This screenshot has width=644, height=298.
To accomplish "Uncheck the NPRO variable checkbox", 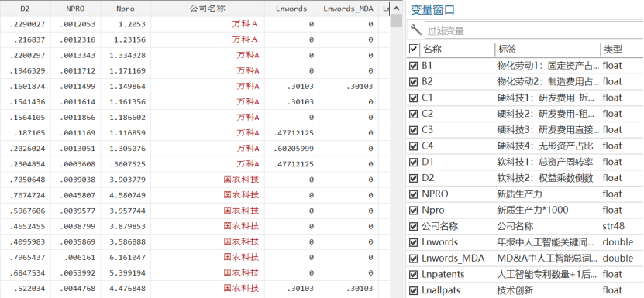I will 414,194.
